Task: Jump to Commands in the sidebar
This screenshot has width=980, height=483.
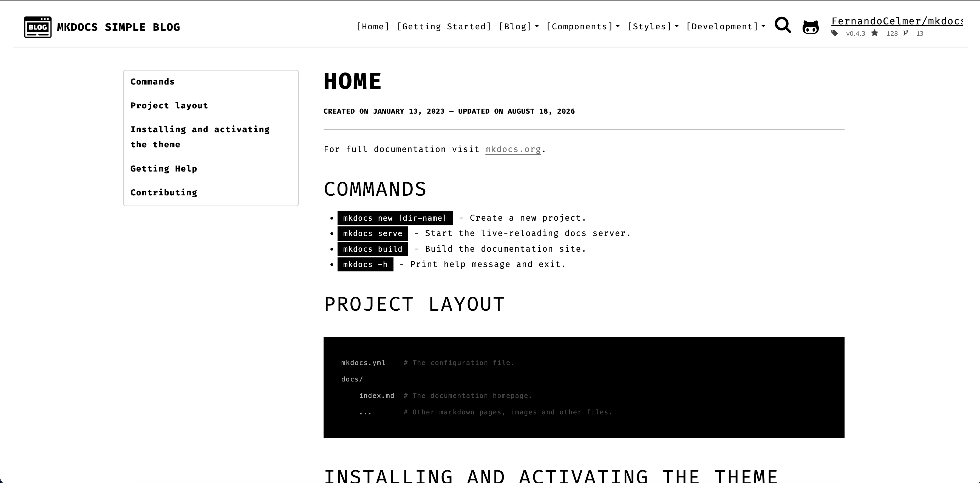Action: tap(152, 82)
